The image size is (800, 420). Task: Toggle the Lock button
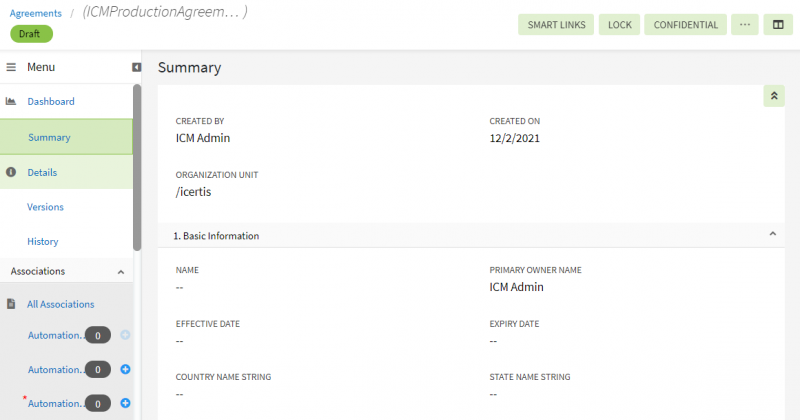pyautogui.click(x=620, y=25)
